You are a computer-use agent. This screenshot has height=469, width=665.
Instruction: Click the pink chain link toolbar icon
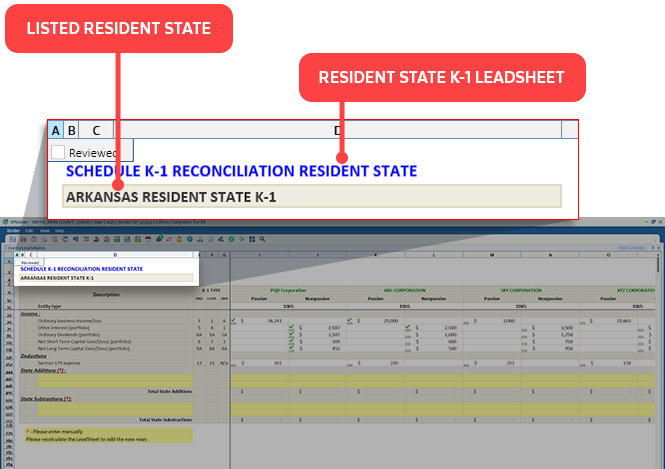[x=169, y=239]
